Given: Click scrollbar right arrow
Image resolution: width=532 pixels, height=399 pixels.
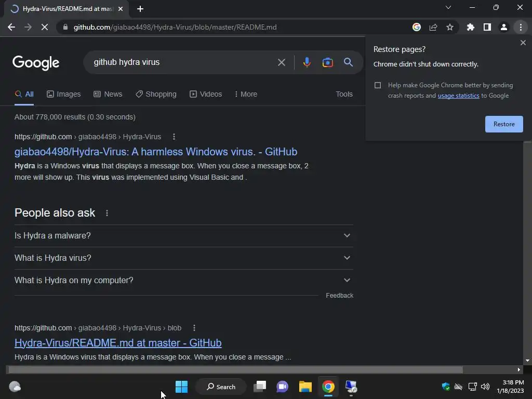Looking at the screenshot, I should 519,369.
